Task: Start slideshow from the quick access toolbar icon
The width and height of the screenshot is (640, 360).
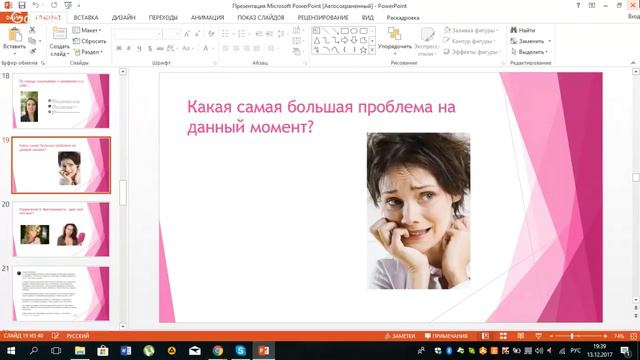Action: (x=68, y=5)
